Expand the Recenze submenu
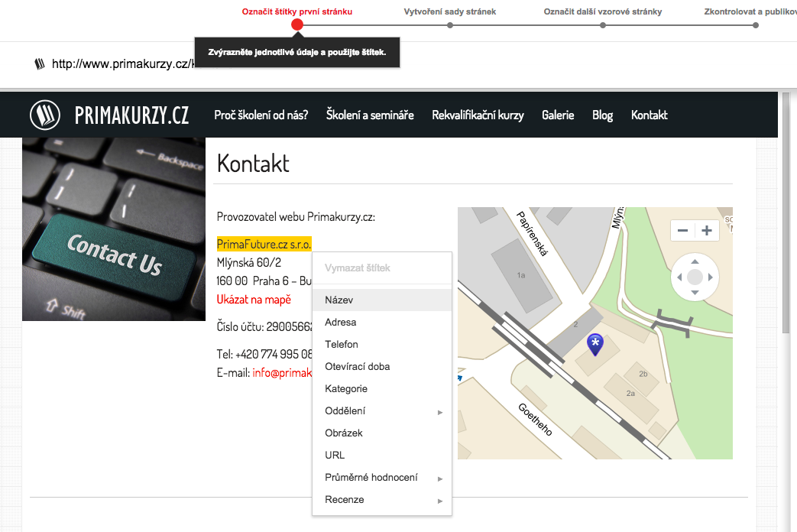Image resolution: width=797 pixels, height=532 pixels. click(382, 499)
